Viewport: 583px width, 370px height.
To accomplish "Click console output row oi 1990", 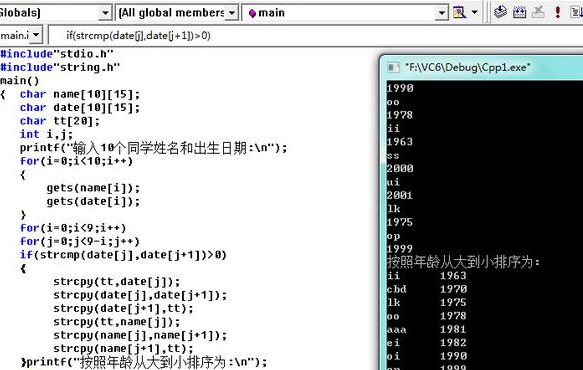I will point(426,356).
